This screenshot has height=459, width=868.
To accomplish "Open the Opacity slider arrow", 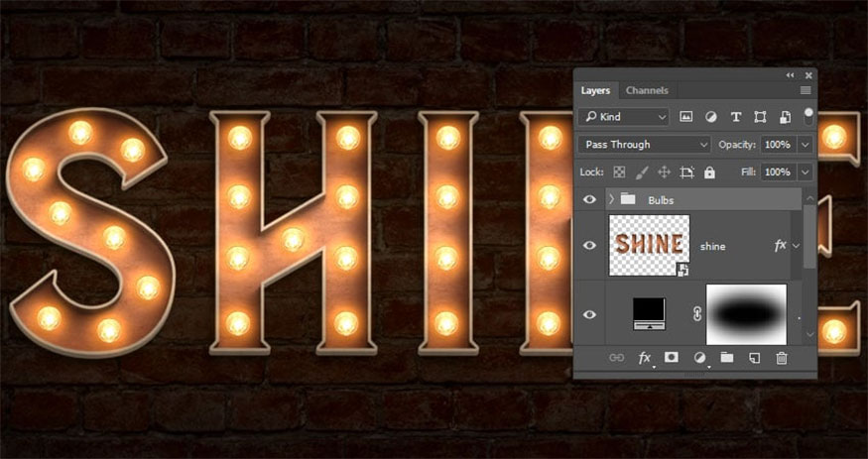I will [x=805, y=145].
